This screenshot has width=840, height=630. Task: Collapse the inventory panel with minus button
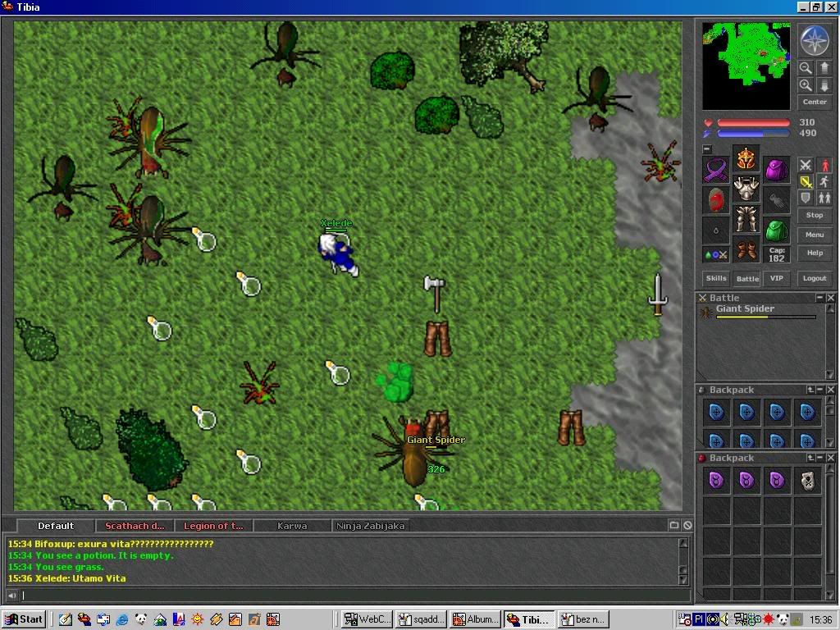707,149
